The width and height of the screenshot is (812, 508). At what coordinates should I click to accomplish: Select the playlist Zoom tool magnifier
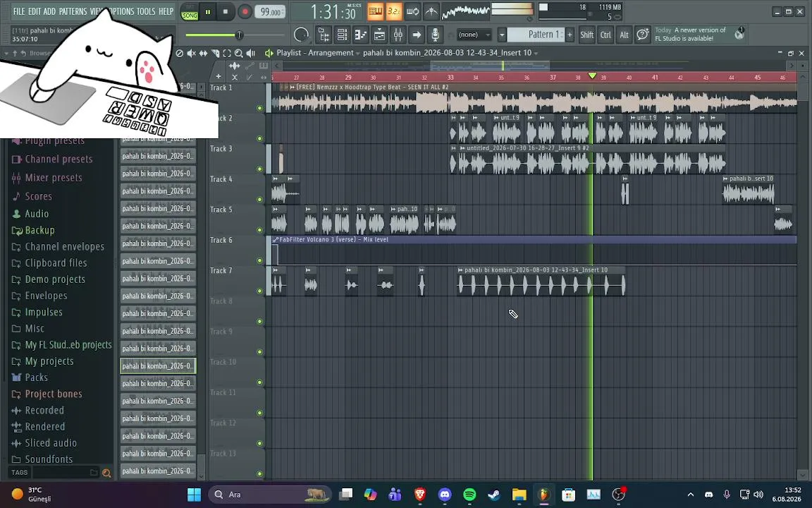coord(239,53)
